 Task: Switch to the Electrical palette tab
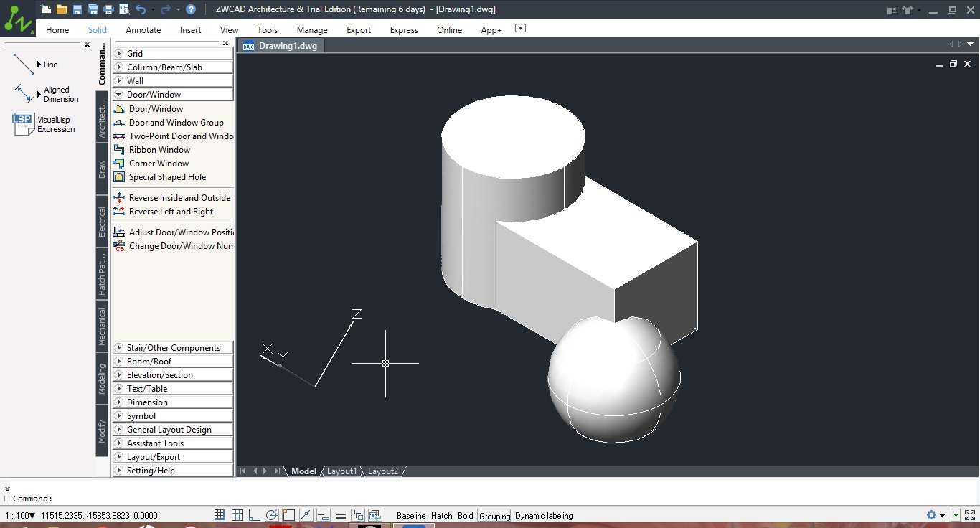[x=102, y=222]
